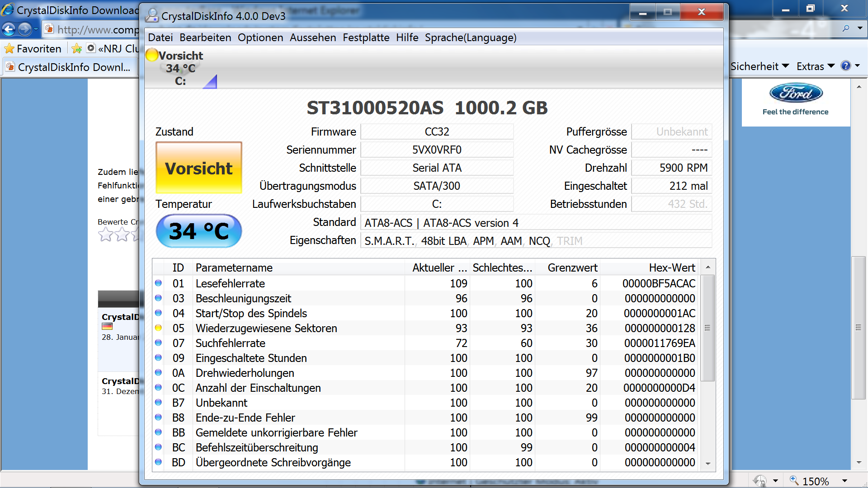Click the yellow drive health indicator above C:
Viewport: 868px width, 488px height.
click(152, 55)
